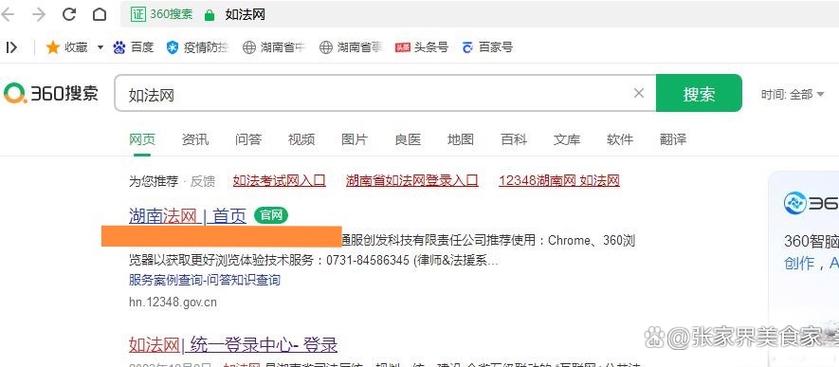Open the 百家号 bookmark

[x=486, y=47]
